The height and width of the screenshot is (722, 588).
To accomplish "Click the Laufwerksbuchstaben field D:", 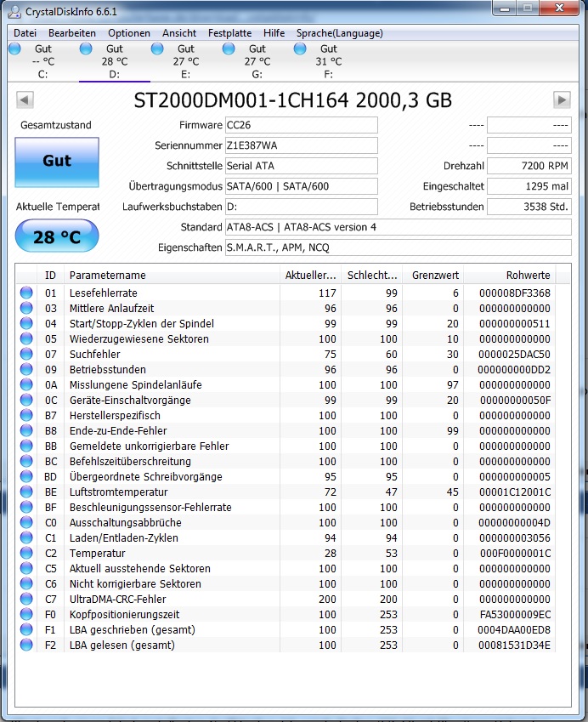I will (302, 207).
